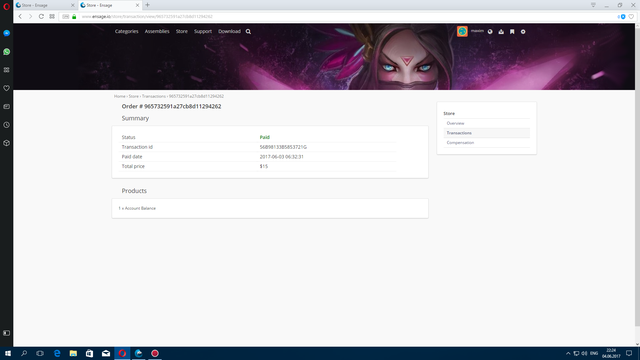Close the active Store - Ensage tab

138,5
